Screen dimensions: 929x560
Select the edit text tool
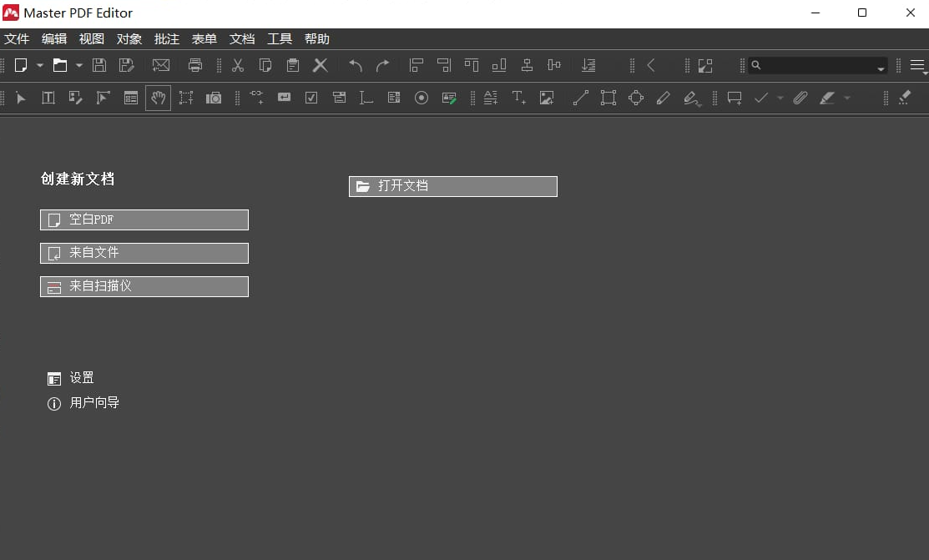coord(48,98)
